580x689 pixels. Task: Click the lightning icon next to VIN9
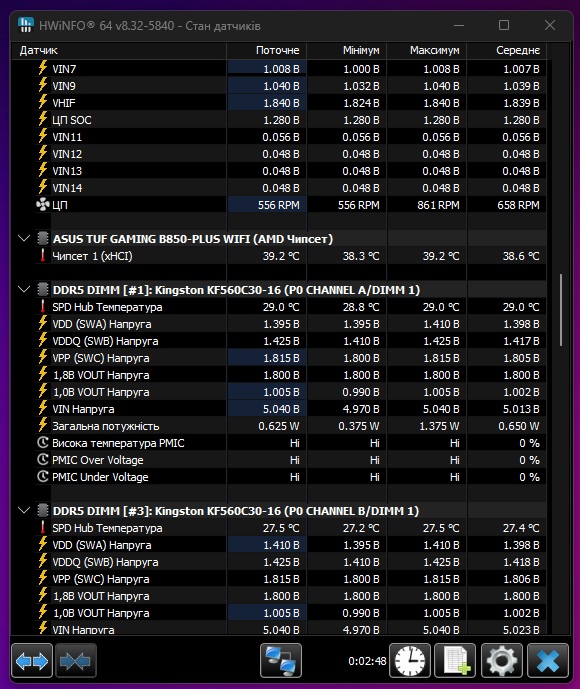click(x=43, y=85)
